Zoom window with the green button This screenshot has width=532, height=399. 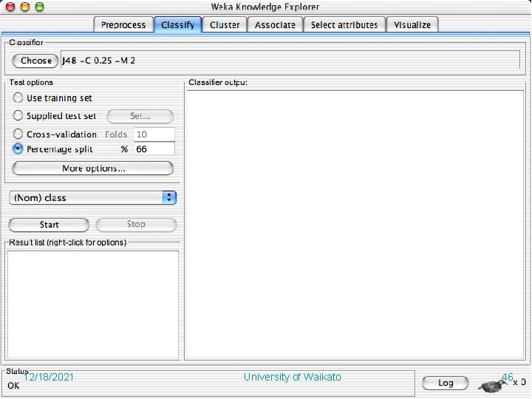[x=40, y=7]
